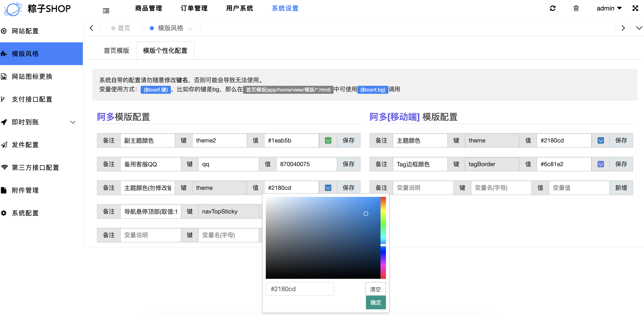Image resolution: width=644 pixels, height=315 pixels.
Task: Click the 模版风格 puzzle icon
Action: 4,54
